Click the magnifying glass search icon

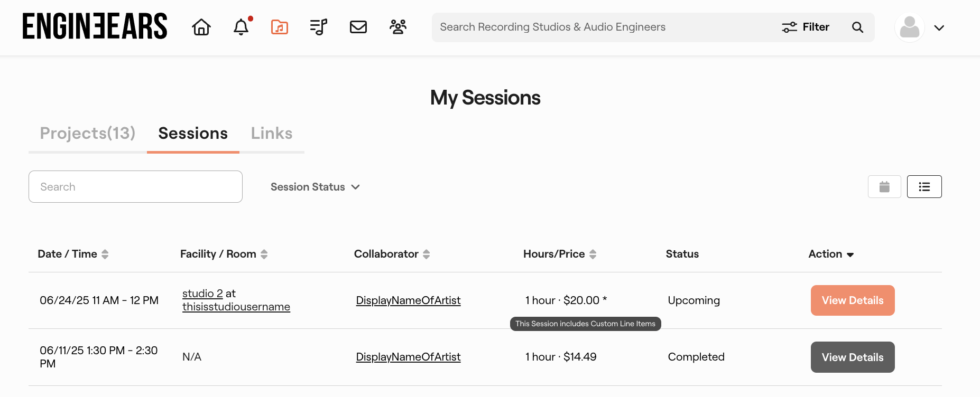click(x=857, y=27)
